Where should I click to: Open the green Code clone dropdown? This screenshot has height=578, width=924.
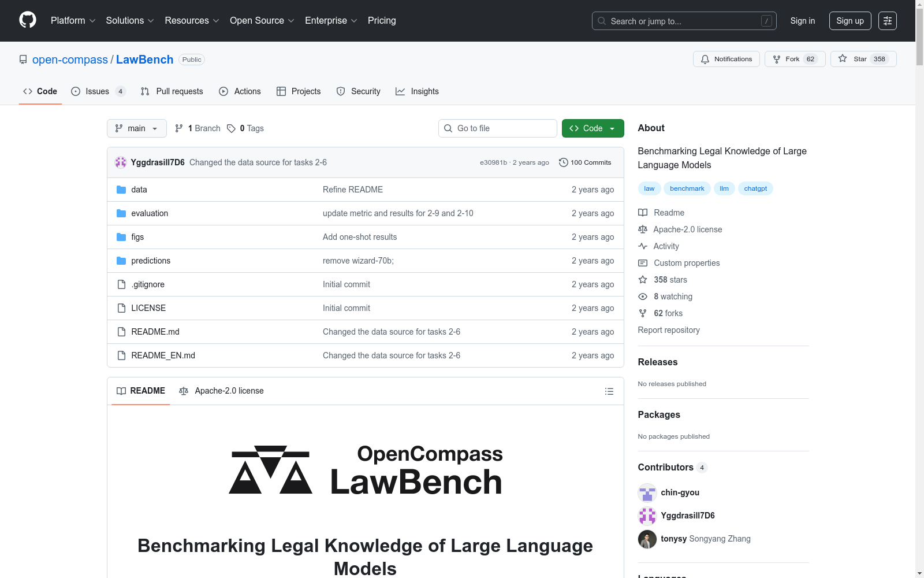593,128
